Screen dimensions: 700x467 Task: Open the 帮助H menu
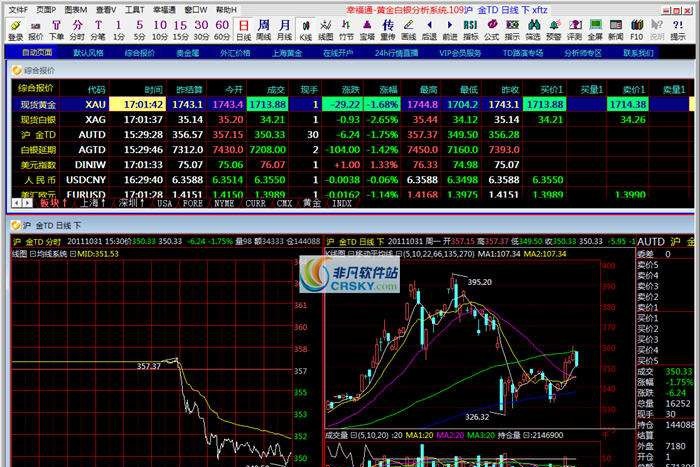tap(226, 9)
